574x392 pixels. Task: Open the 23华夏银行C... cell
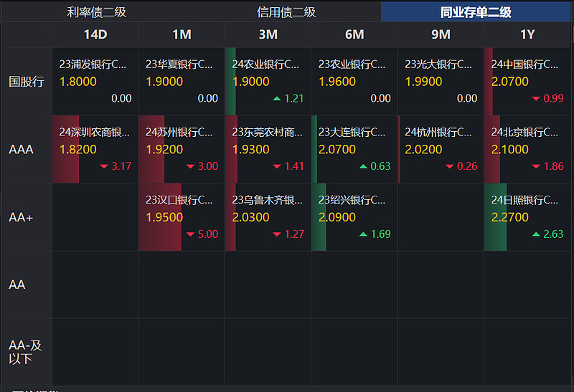coord(182,81)
